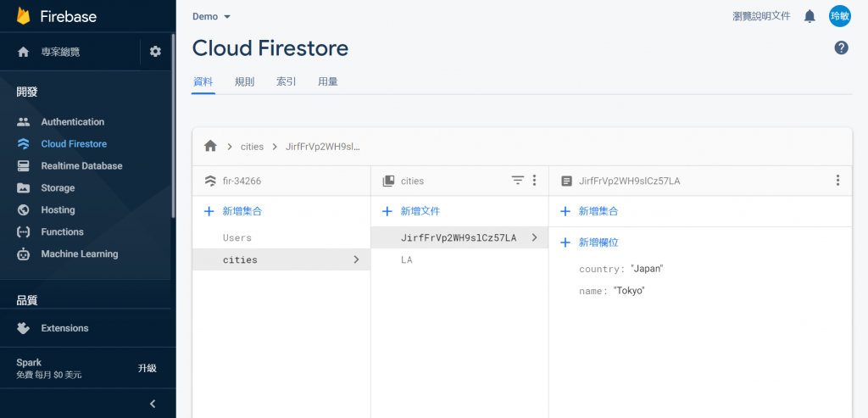Open the help question mark icon

pyautogui.click(x=842, y=47)
